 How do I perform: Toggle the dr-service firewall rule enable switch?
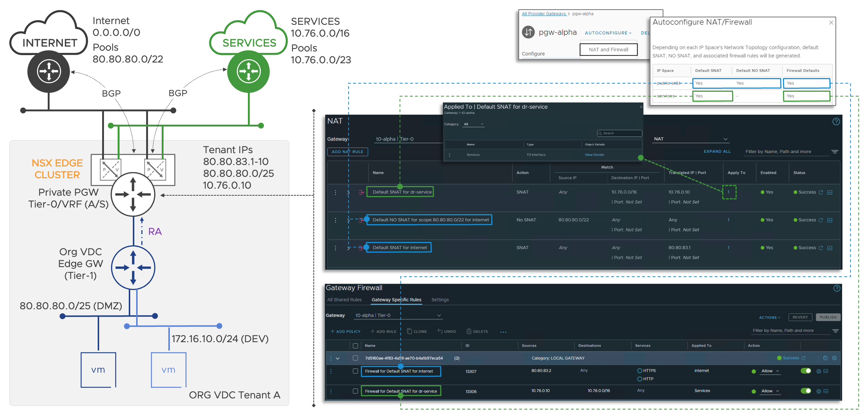tap(805, 391)
